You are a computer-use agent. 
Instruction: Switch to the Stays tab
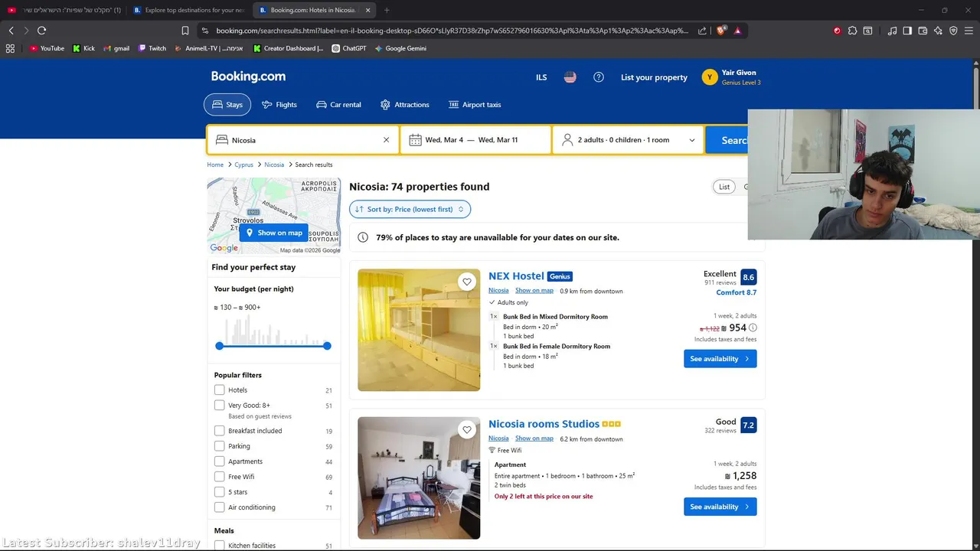pyautogui.click(x=227, y=105)
